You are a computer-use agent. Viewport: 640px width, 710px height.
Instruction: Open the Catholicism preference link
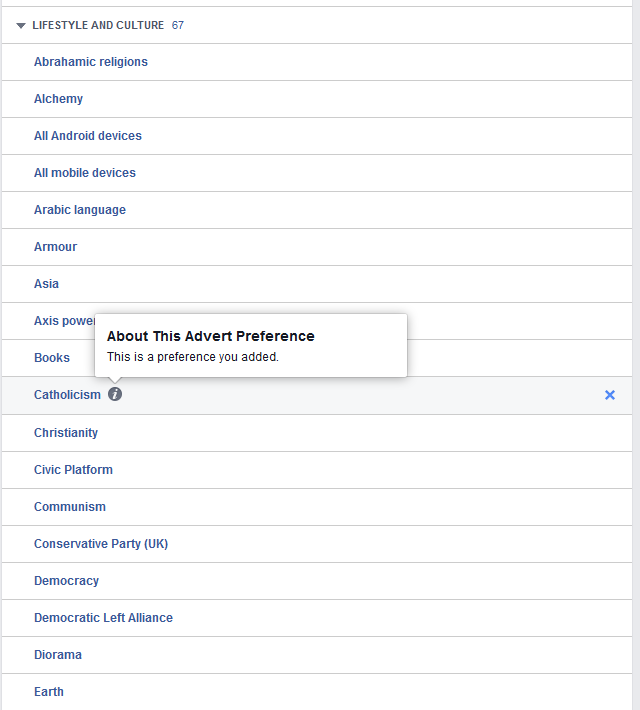pyautogui.click(x=67, y=395)
